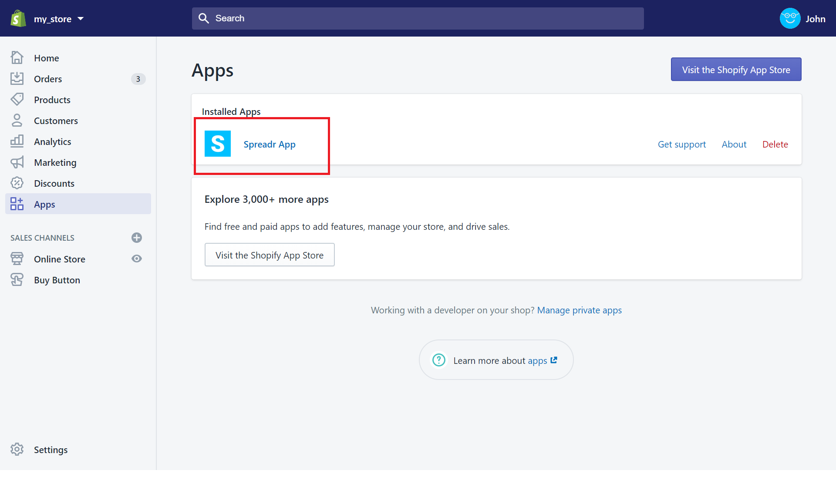Expand the my_store dropdown arrow
The height and width of the screenshot is (504, 836).
[81, 19]
